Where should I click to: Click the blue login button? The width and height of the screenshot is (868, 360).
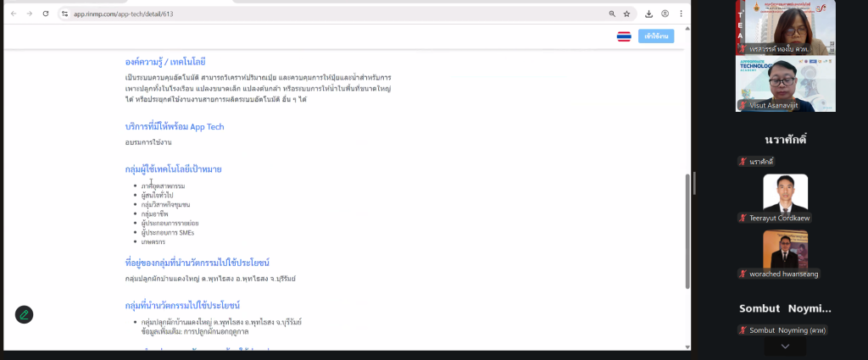tap(656, 36)
